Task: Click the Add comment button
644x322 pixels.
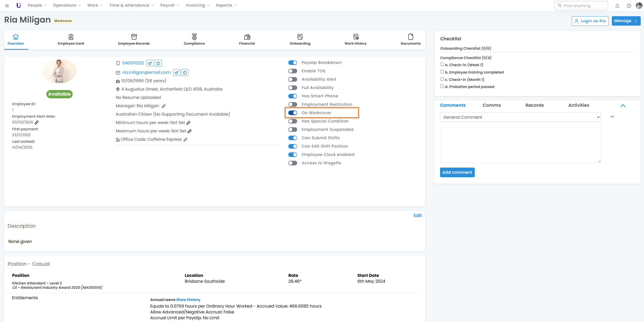Action: pyautogui.click(x=457, y=172)
